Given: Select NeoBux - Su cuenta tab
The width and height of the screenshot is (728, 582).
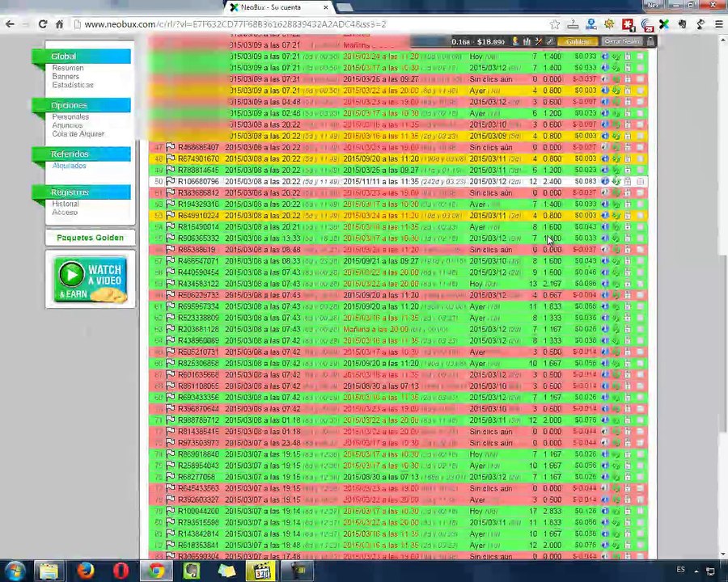Looking at the screenshot, I should click(x=277, y=7).
